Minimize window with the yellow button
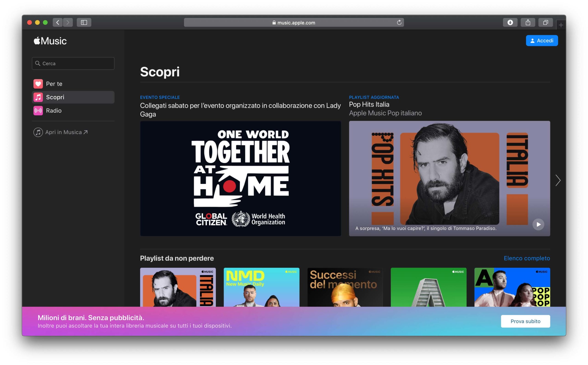This screenshot has height=365, width=588. [x=37, y=23]
